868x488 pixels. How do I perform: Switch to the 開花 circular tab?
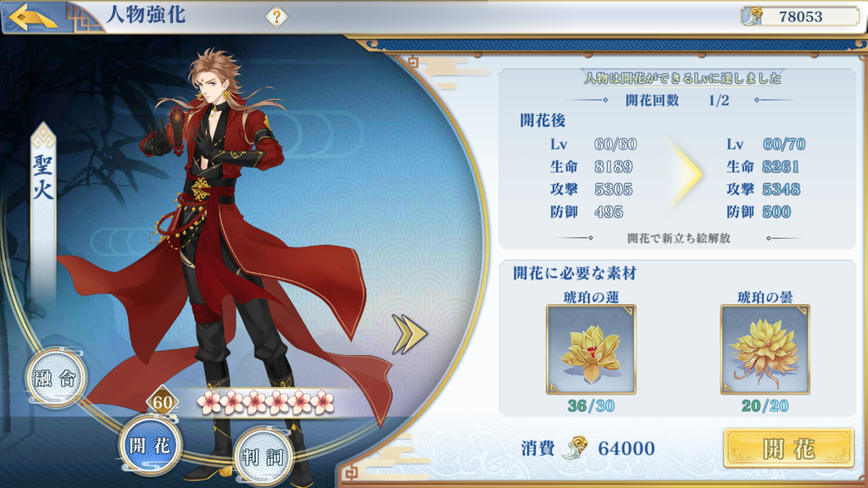[x=149, y=446]
